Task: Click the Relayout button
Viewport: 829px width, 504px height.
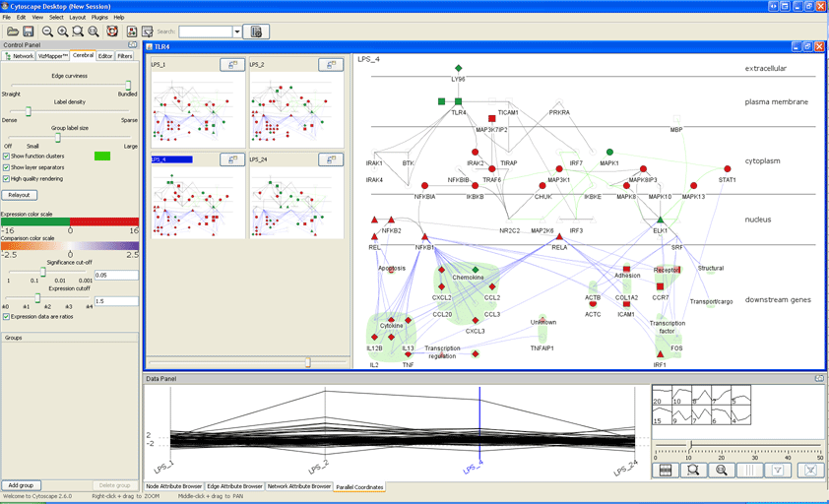Action: tap(19, 195)
